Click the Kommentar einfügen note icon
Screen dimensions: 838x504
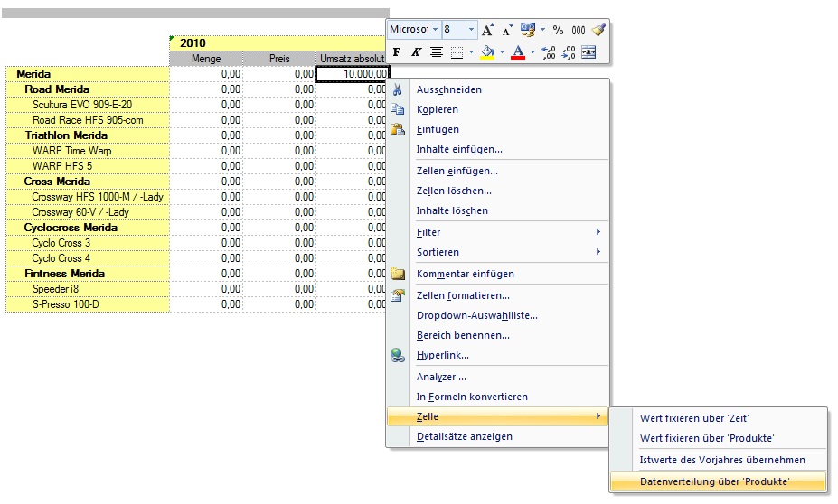click(397, 274)
